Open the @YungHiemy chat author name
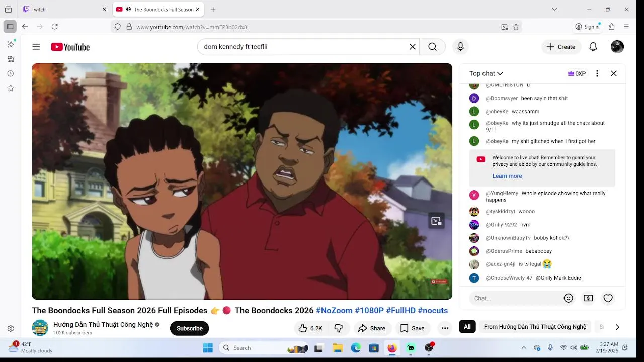The width and height of the screenshot is (644, 362). (502, 193)
